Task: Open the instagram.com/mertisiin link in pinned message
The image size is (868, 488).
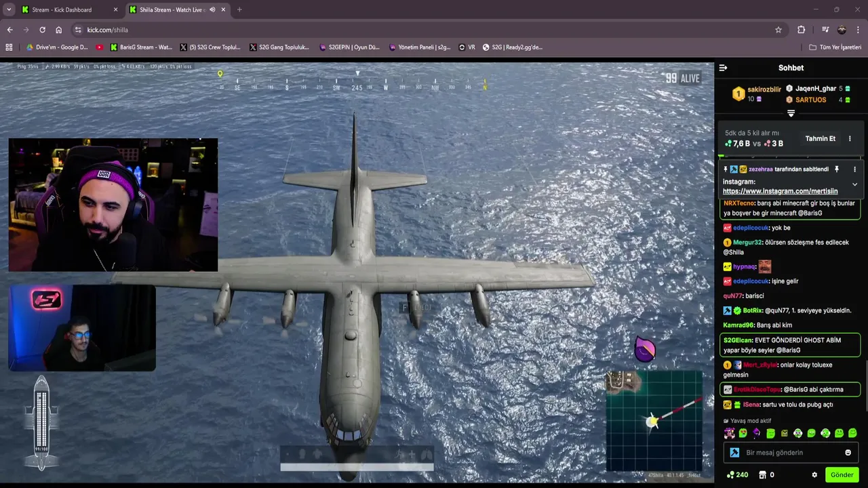Action: [780, 191]
